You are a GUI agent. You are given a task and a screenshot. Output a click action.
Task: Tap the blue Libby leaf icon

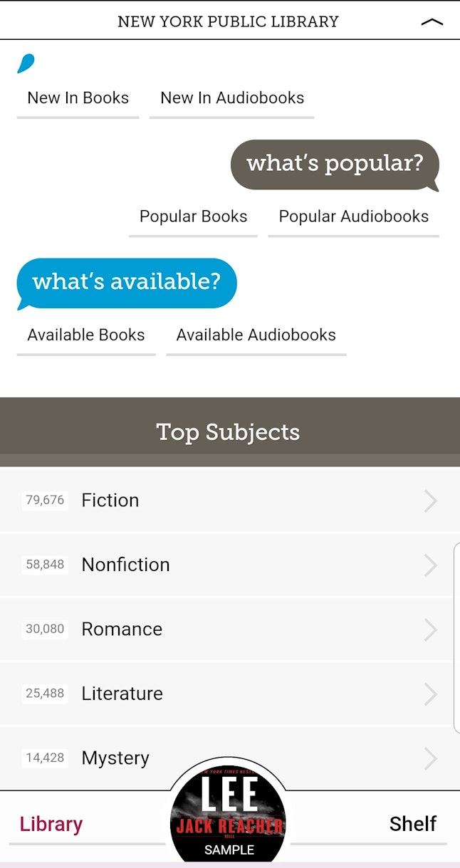(x=26, y=63)
